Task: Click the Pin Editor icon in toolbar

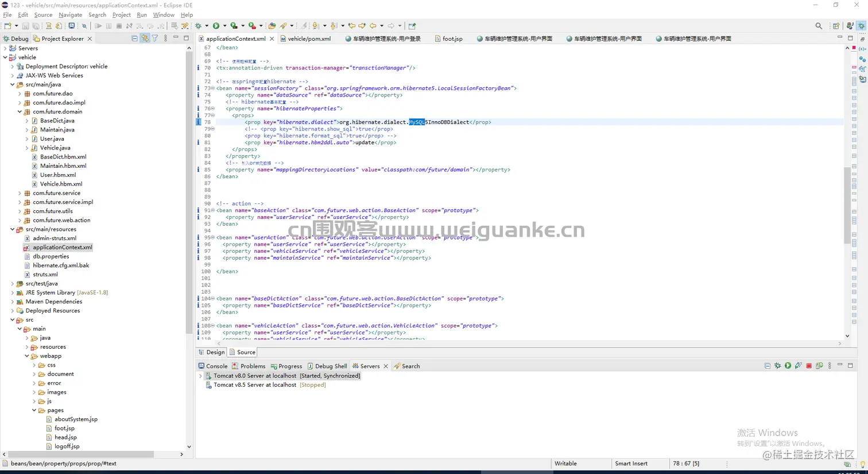Action: (412, 26)
